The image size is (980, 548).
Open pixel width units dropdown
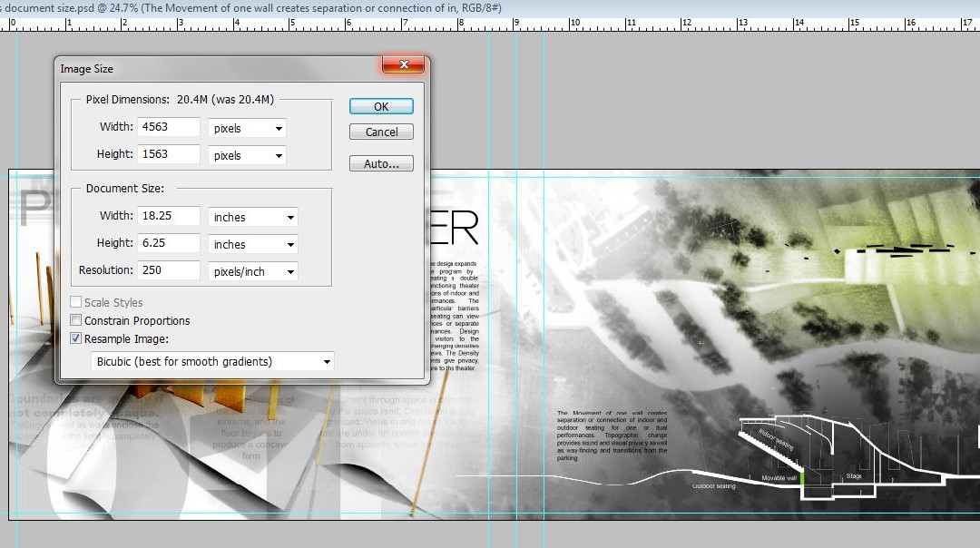pyautogui.click(x=247, y=128)
